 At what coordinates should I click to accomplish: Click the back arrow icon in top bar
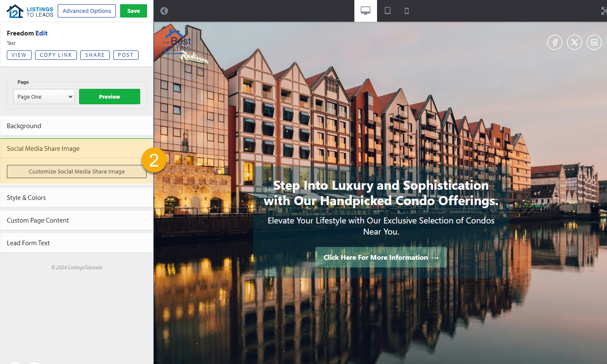point(164,11)
